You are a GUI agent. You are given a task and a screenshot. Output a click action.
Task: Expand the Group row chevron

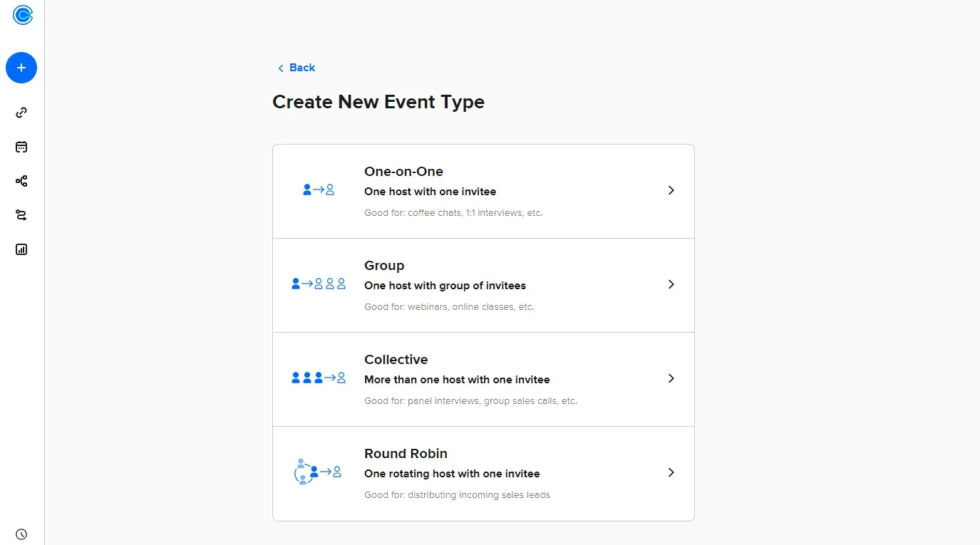pyautogui.click(x=671, y=284)
